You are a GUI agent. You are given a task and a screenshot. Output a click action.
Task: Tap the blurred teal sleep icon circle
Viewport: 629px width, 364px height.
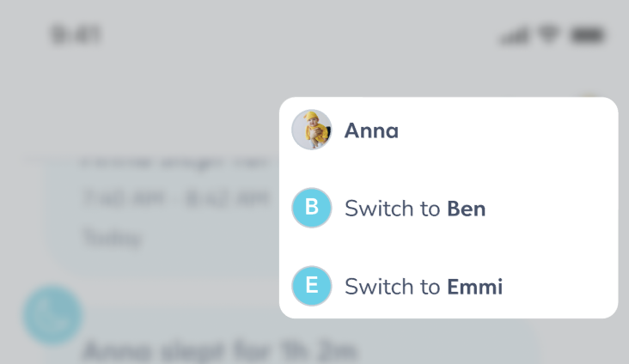coord(52,314)
